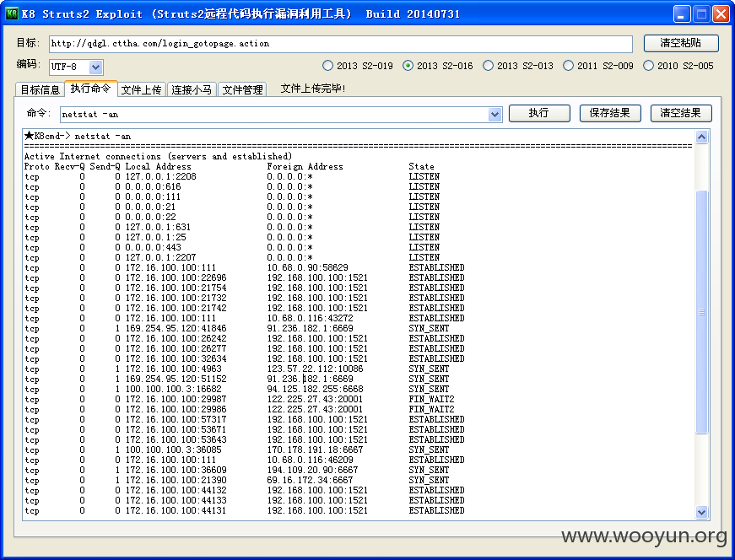Click the K8 application icon in title bar

pyautogui.click(x=11, y=13)
